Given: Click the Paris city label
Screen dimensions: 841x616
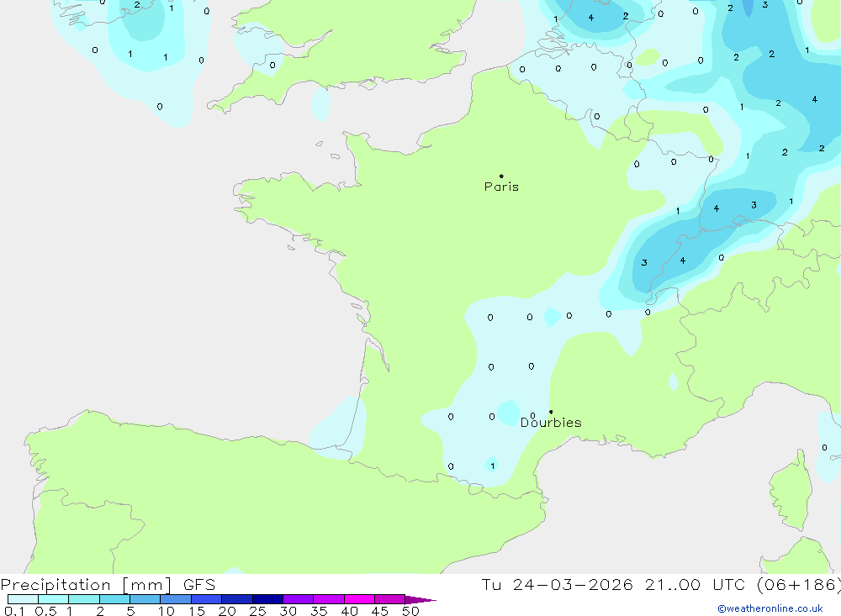Looking at the screenshot, I should pyautogui.click(x=501, y=187).
